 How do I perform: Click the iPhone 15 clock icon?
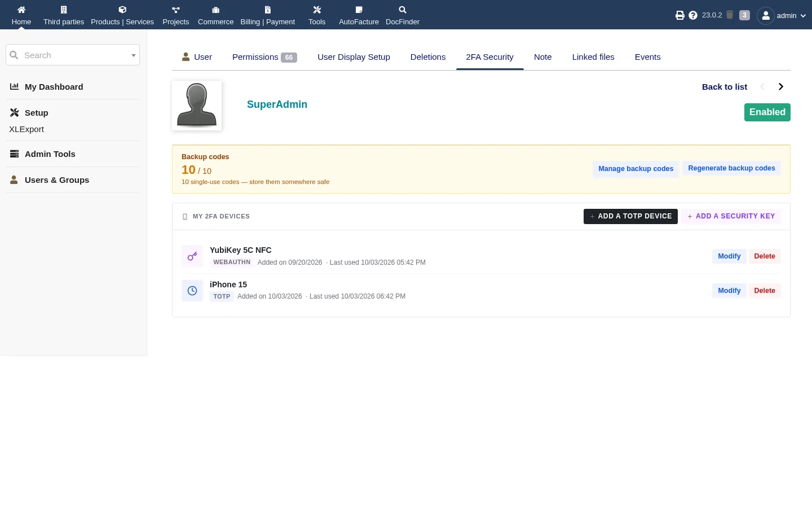192,291
